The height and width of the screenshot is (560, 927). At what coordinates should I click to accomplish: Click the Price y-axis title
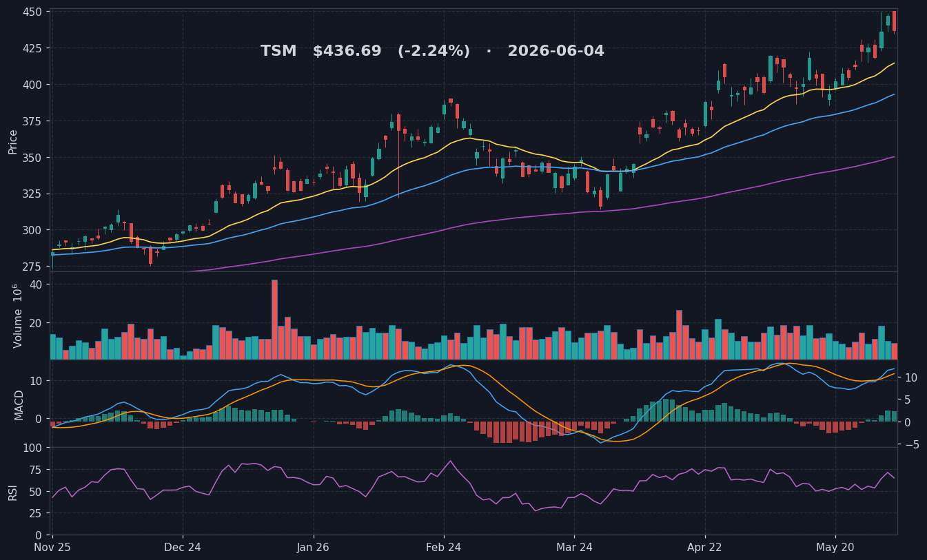(13, 141)
